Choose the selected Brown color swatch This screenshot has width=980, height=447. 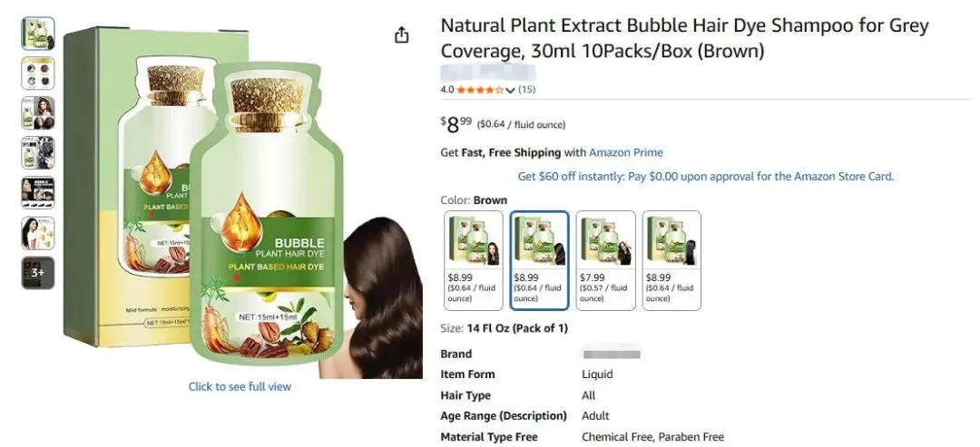click(539, 260)
